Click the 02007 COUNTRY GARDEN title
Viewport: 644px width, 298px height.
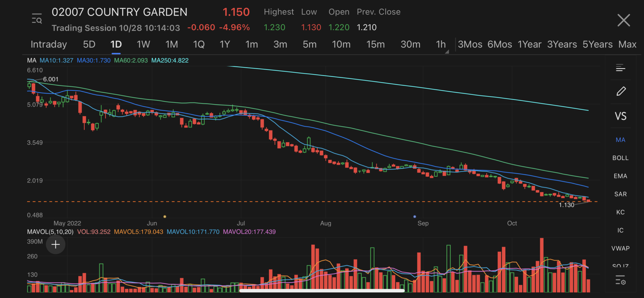pyautogui.click(x=119, y=12)
